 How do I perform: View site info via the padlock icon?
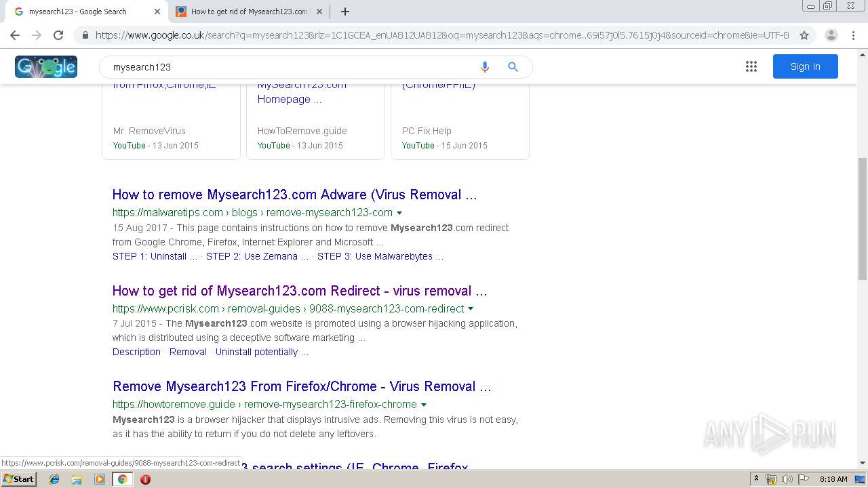(85, 35)
